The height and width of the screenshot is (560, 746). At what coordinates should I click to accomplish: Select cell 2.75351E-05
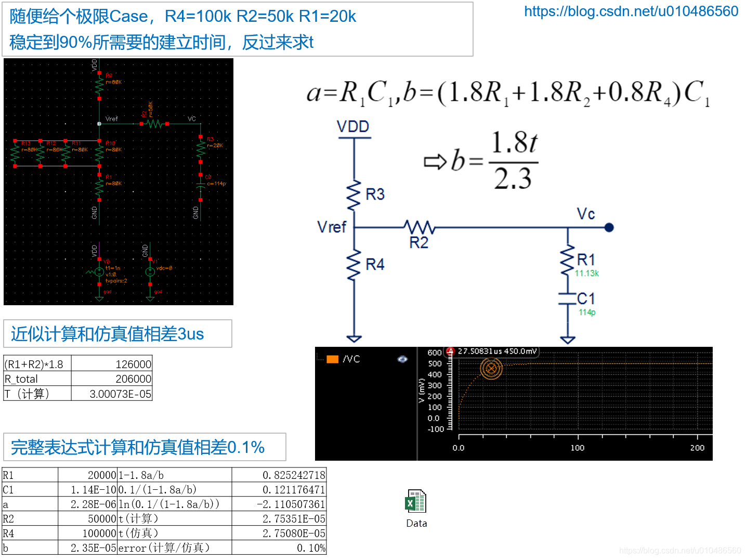(x=279, y=518)
